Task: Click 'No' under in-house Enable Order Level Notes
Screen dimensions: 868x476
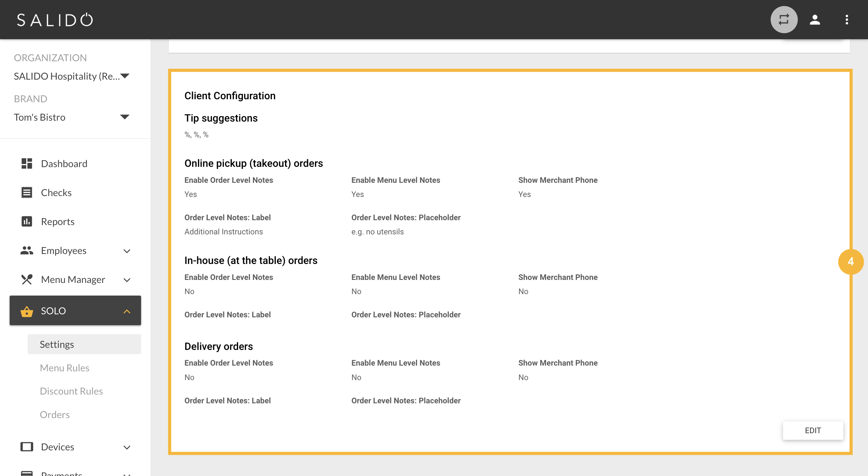Action: coord(189,291)
